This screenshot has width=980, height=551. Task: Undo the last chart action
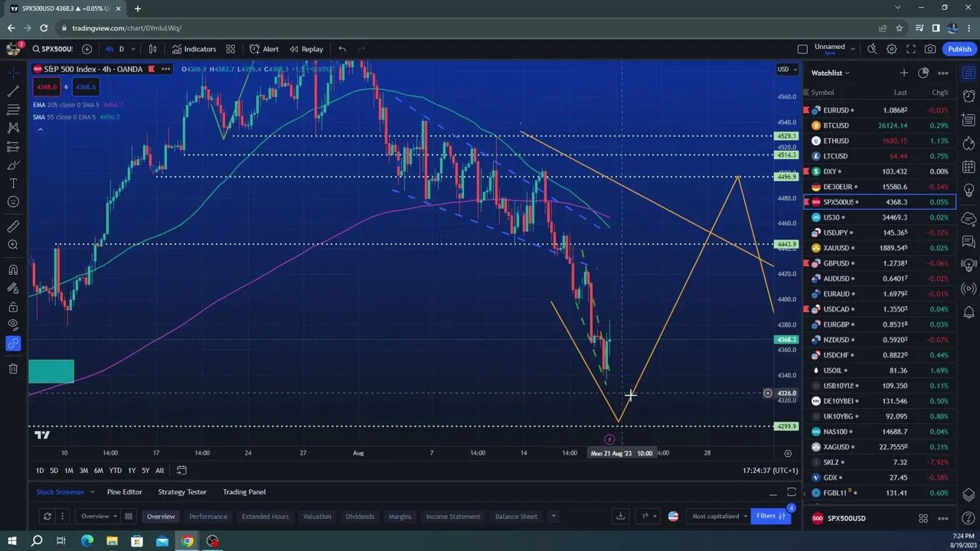[x=342, y=49]
